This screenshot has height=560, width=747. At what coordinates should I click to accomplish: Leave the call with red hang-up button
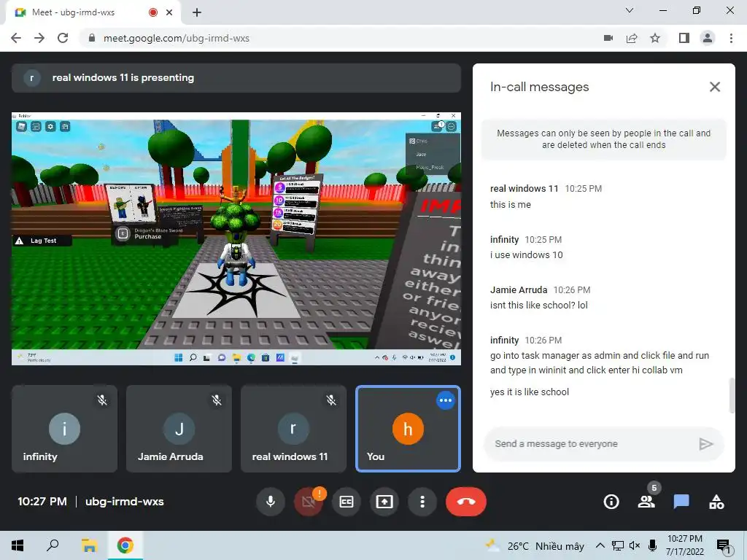[466, 502]
